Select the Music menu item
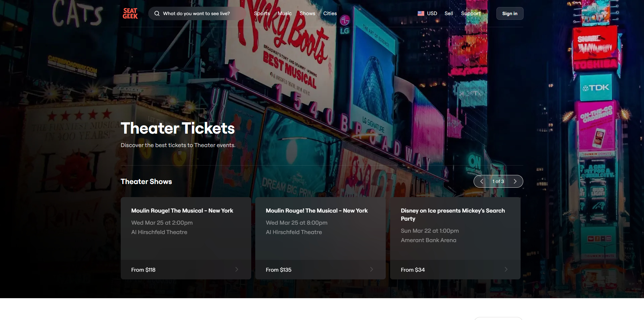This screenshot has height=320, width=644. coord(284,13)
